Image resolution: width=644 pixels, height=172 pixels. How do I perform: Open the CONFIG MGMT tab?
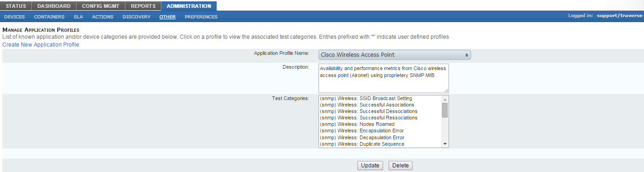(101, 6)
